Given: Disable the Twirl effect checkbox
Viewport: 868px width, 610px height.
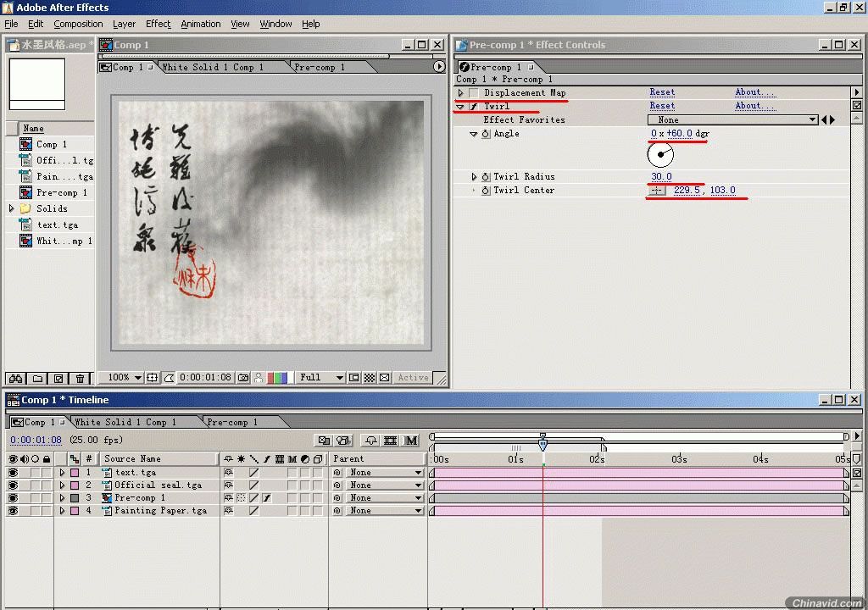Looking at the screenshot, I should tap(474, 107).
